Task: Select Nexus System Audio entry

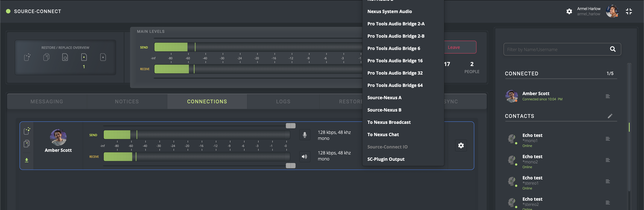Action: tap(389, 12)
